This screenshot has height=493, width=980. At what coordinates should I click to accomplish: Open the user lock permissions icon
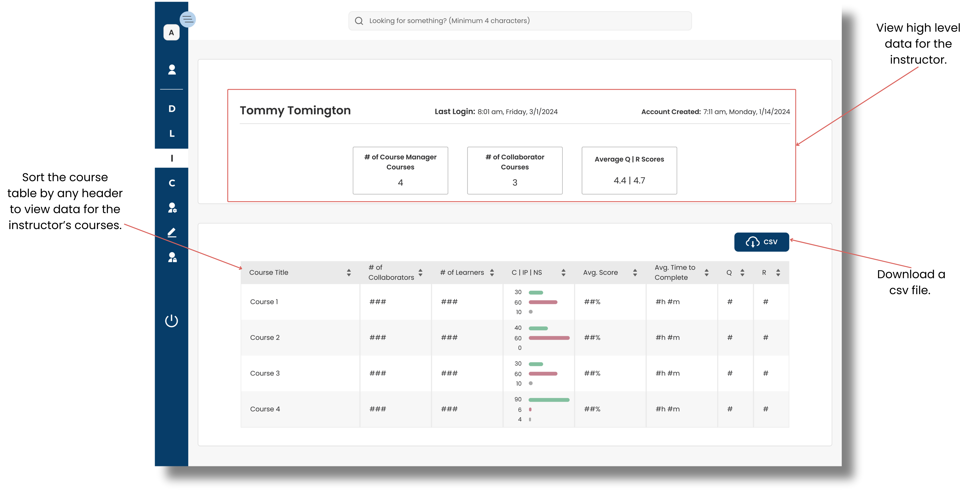tap(172, 257)
